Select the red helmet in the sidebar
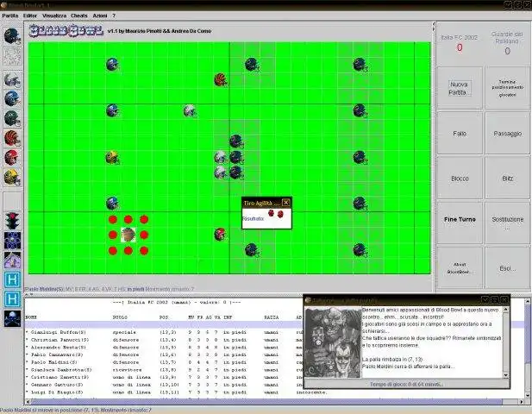 tap(13, 158)
